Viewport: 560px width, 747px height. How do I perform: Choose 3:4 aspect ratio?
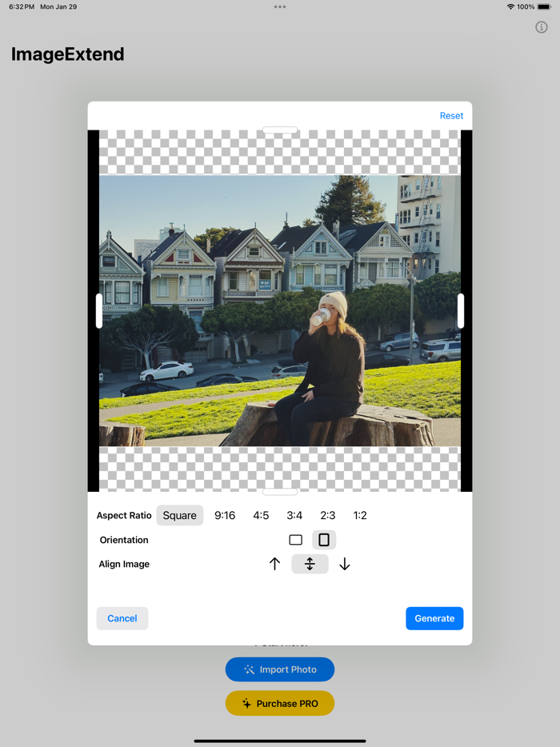click(294, 516)
